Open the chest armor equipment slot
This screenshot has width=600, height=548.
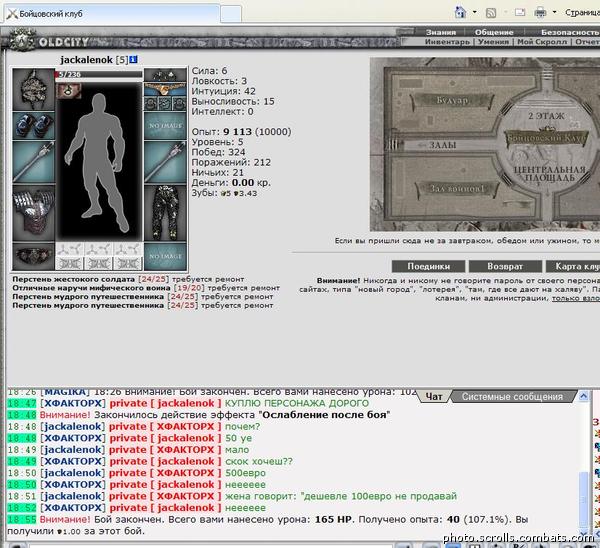34,213
